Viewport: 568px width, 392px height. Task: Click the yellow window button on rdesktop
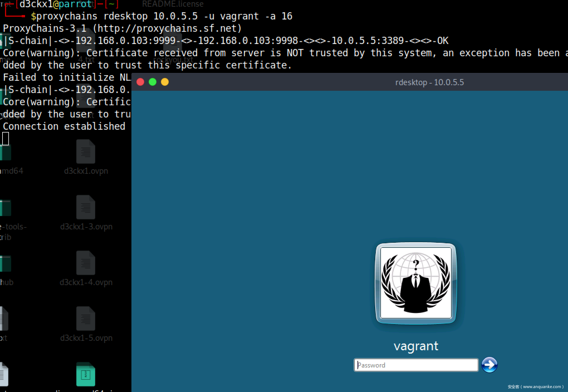point(165,82)
